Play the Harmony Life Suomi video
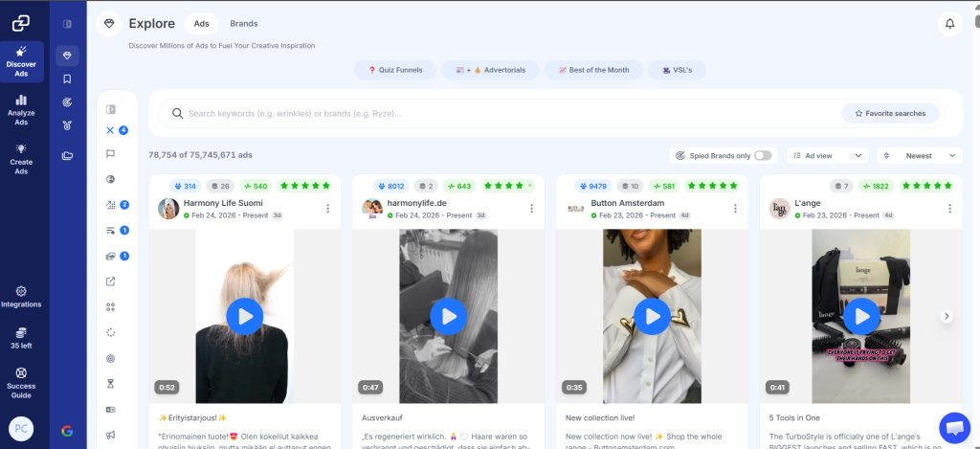Viewport: 980px width, 449px height. coord(244,317)
